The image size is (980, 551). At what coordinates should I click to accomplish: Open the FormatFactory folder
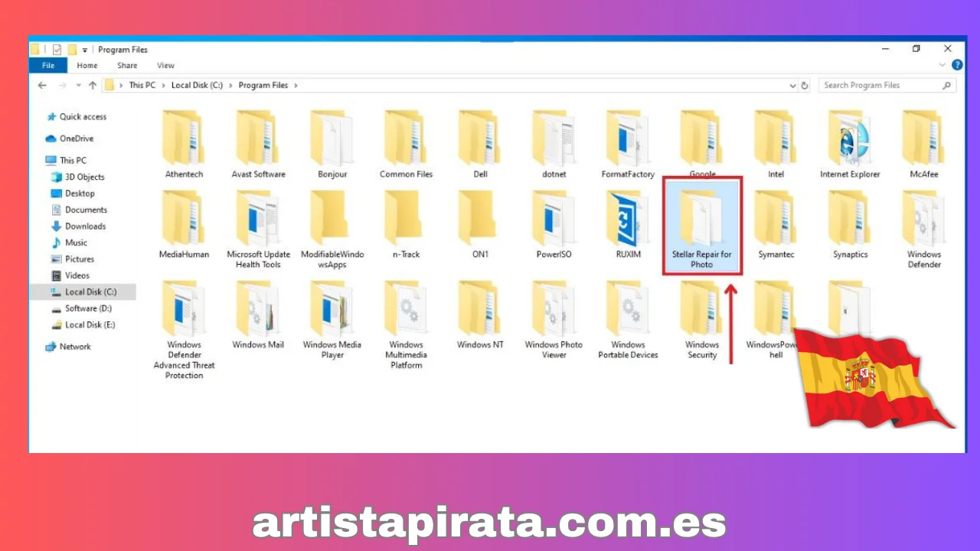(x=628, y=145)
